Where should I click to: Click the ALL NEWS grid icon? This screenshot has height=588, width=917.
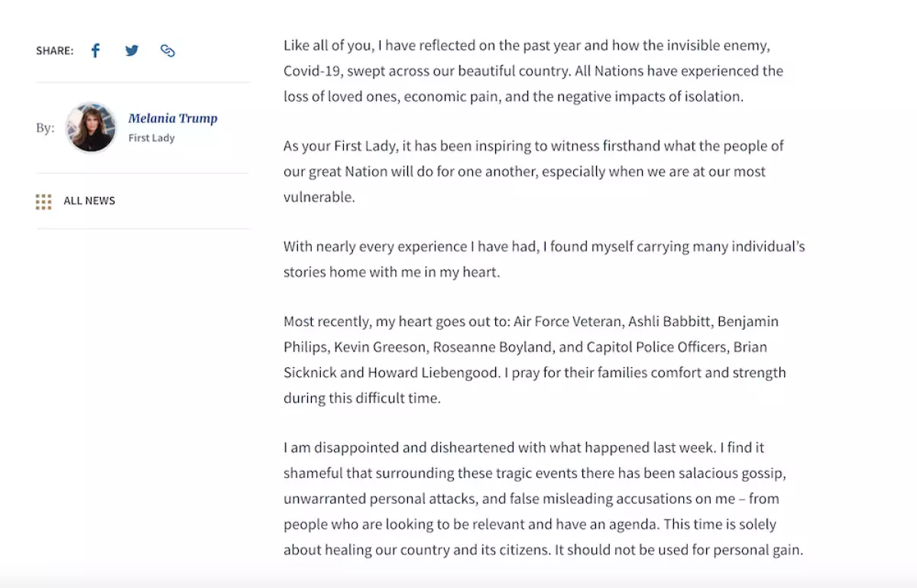coord(44,202)
